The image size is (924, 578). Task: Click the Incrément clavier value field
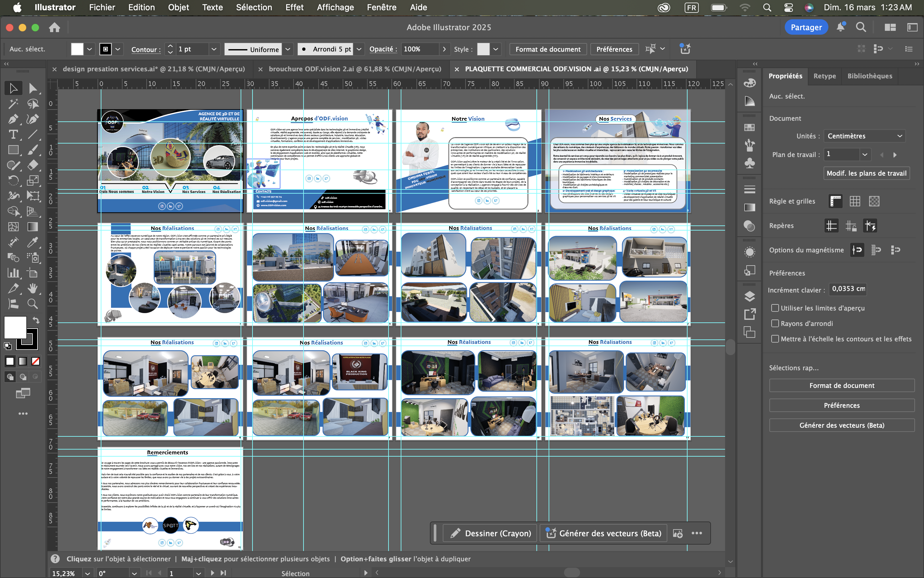[848, 289]
